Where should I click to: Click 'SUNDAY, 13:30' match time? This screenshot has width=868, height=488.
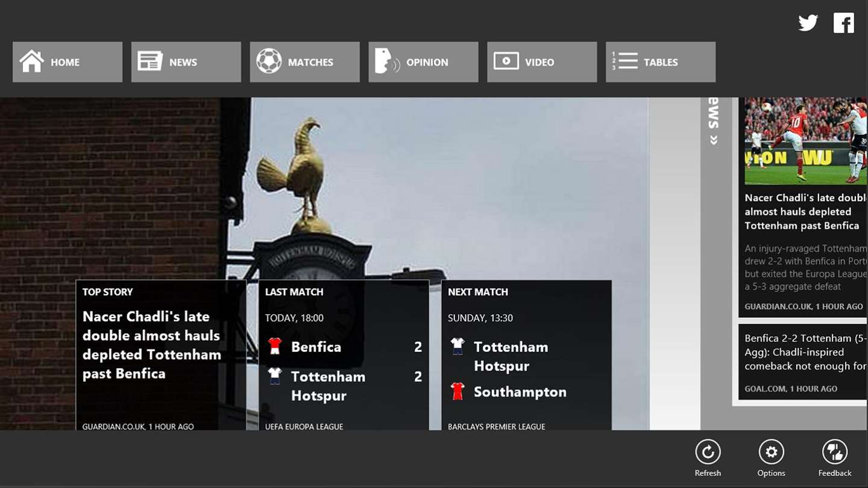480,318
